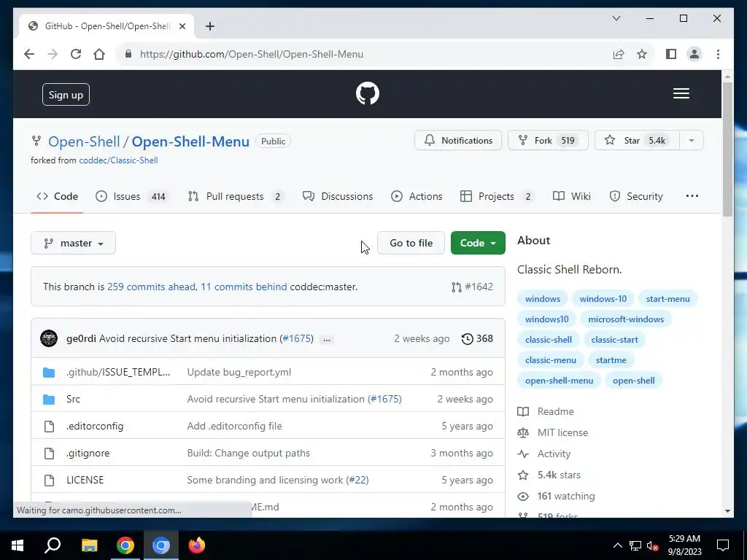This screenshot has width=747, height=560.
Task: Open the Pull requests tab
Action: [x=236, y=196]
